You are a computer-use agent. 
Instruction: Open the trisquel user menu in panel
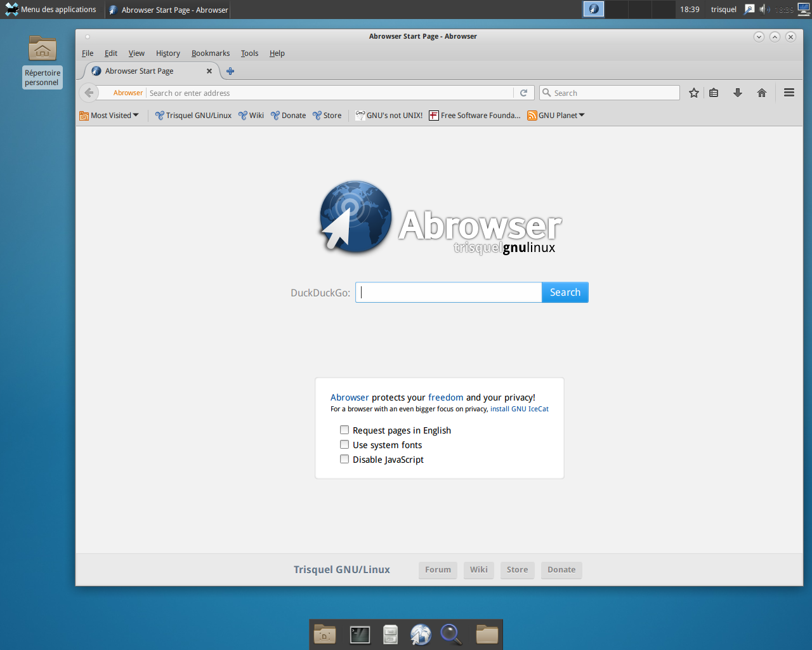(x=724, y=10)
